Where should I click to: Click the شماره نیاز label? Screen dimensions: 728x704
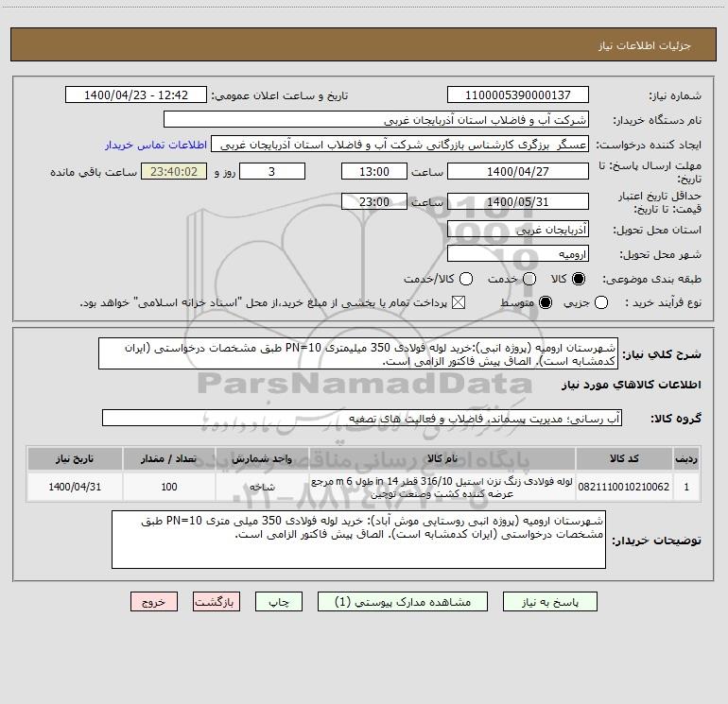point(675,95)
